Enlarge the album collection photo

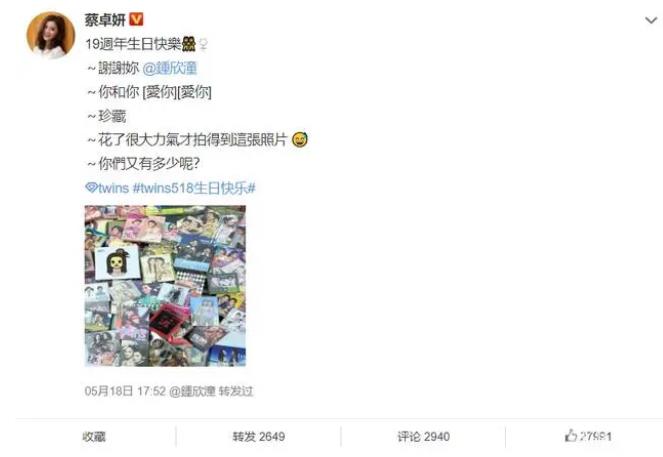(x=165, y=286)
